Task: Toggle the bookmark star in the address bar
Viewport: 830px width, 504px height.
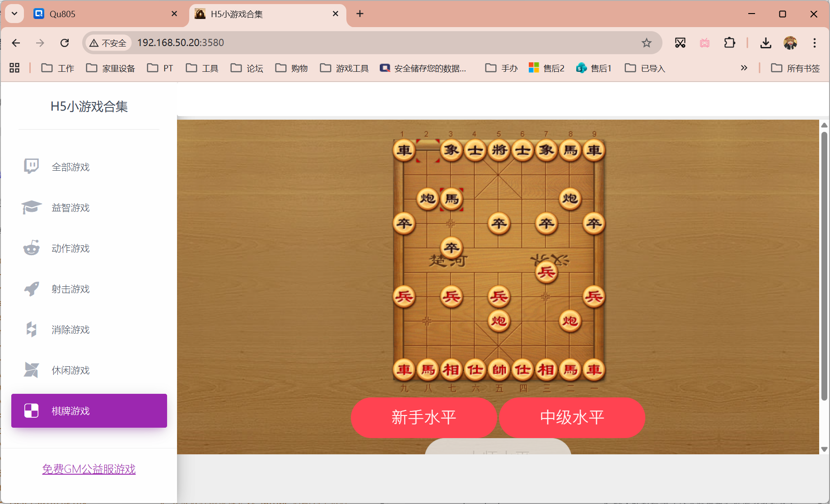Action: pyautogui.click(x=647, y=43)
